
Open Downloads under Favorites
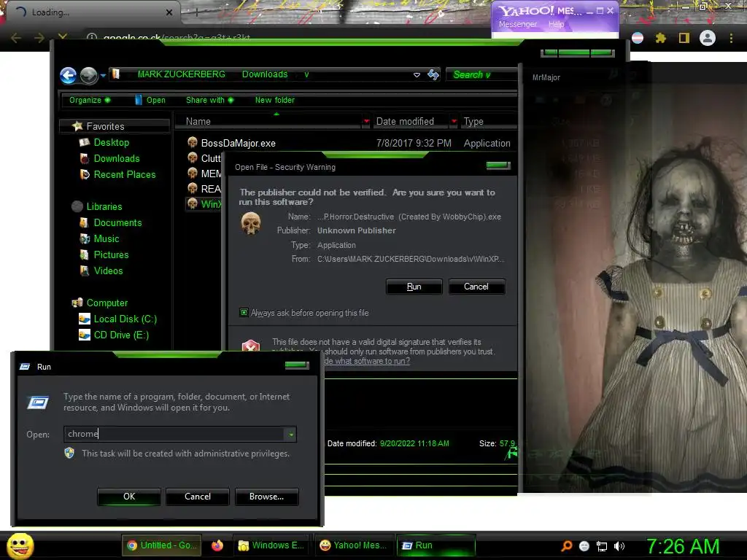point(116,158)
